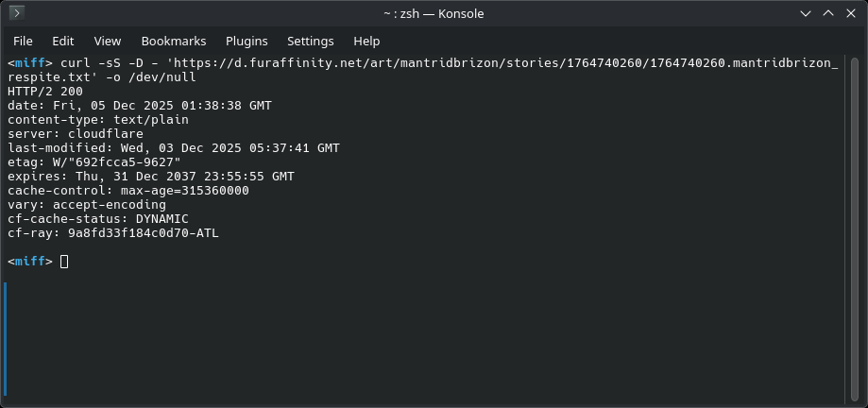
Task: Open the View menu
Action: (108, 41)
